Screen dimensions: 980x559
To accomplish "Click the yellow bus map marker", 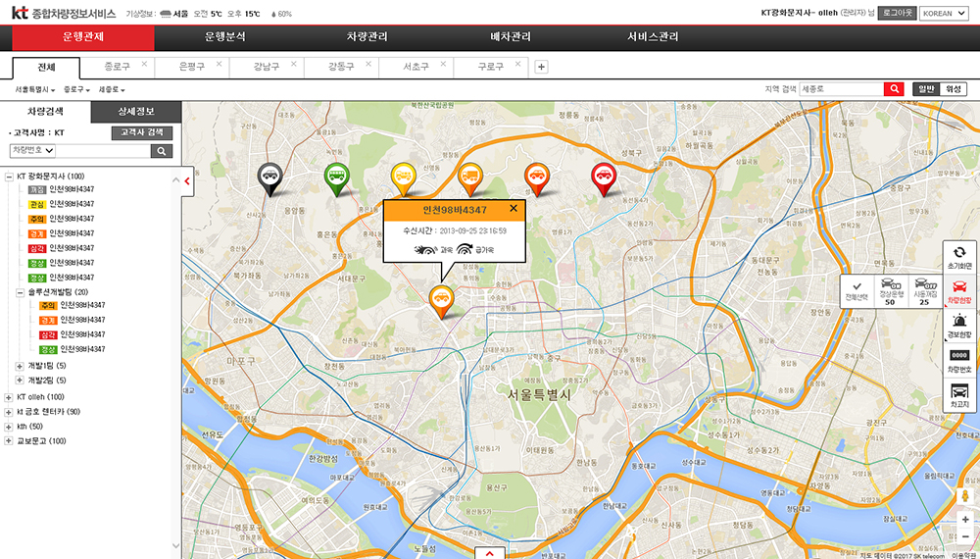I will (x=403, y=178).
